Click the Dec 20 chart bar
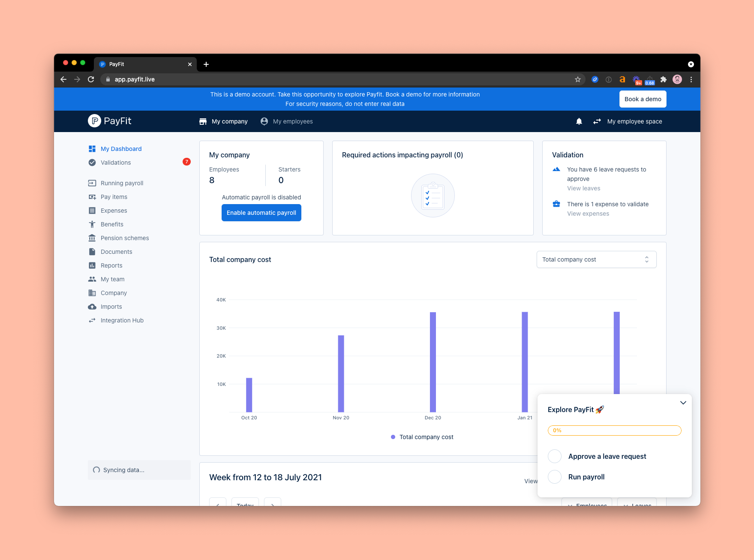This screenshot has height=560, width=754. click(x=433, y=362)
